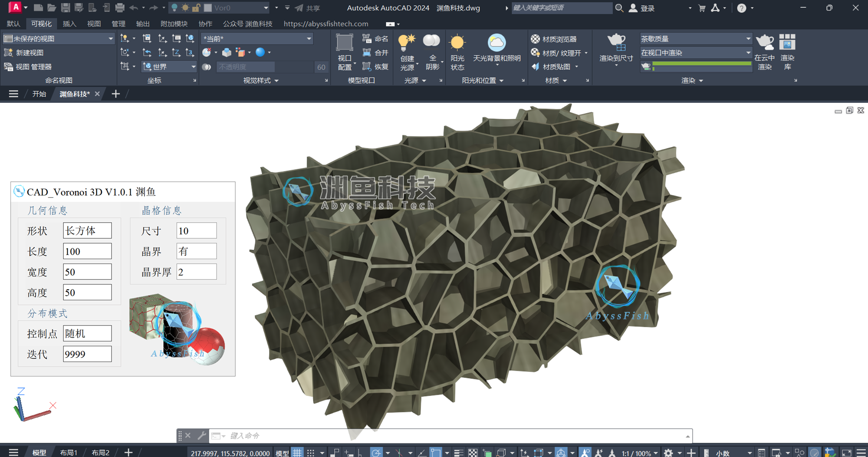This screenshot has height=457, width=868.
Task: Toggle object snap in status bar
Action: pos(435,453)
